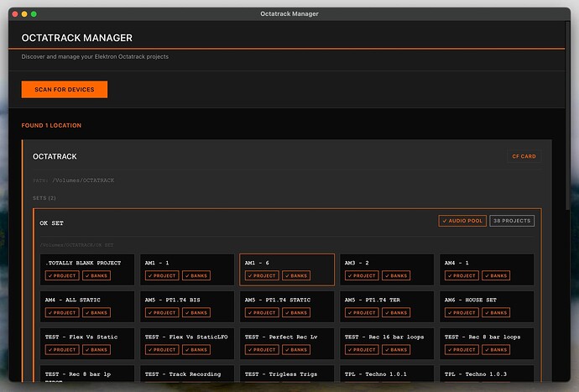Click Project badge on AM6 - HOUSE SET
This screenshot has height=392, width=579.
pyautogui.click(x=462, y=312)
